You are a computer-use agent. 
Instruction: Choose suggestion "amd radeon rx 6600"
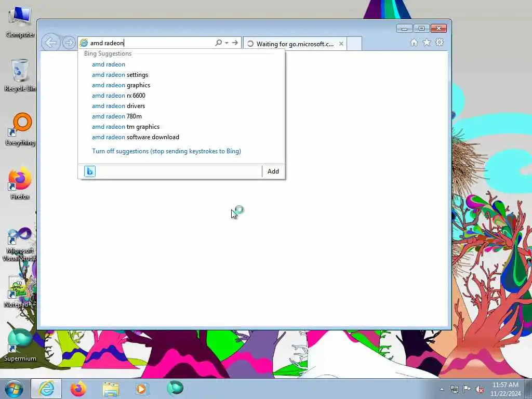[x=181, y=96]
